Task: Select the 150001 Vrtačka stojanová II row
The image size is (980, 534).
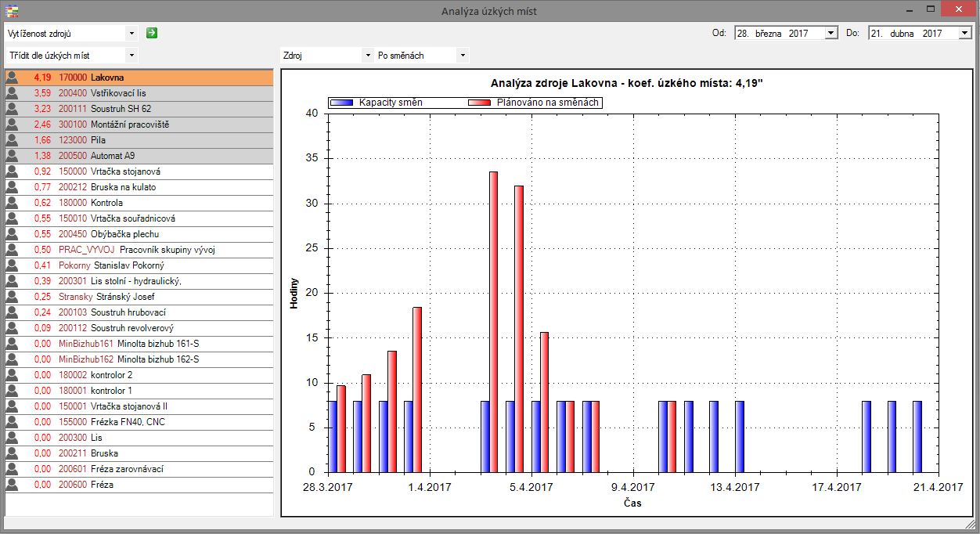Action: coord(139,406)
